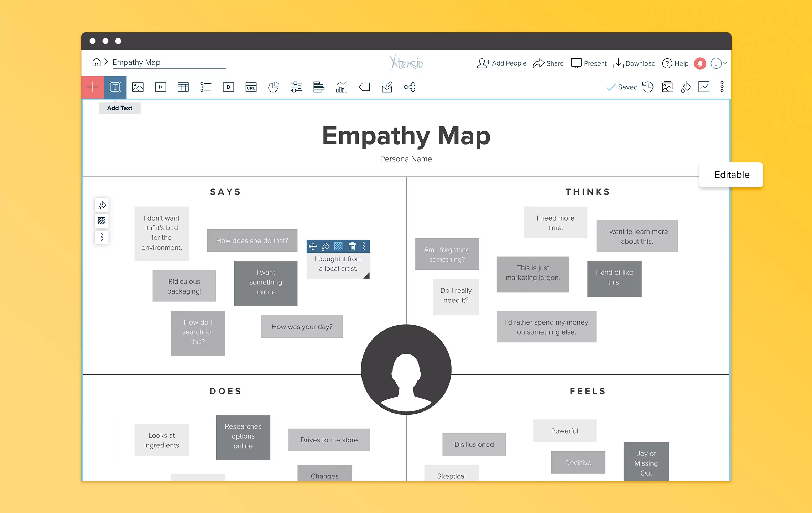
Task: Open the version history icon
Action: (x=648, y=87)
